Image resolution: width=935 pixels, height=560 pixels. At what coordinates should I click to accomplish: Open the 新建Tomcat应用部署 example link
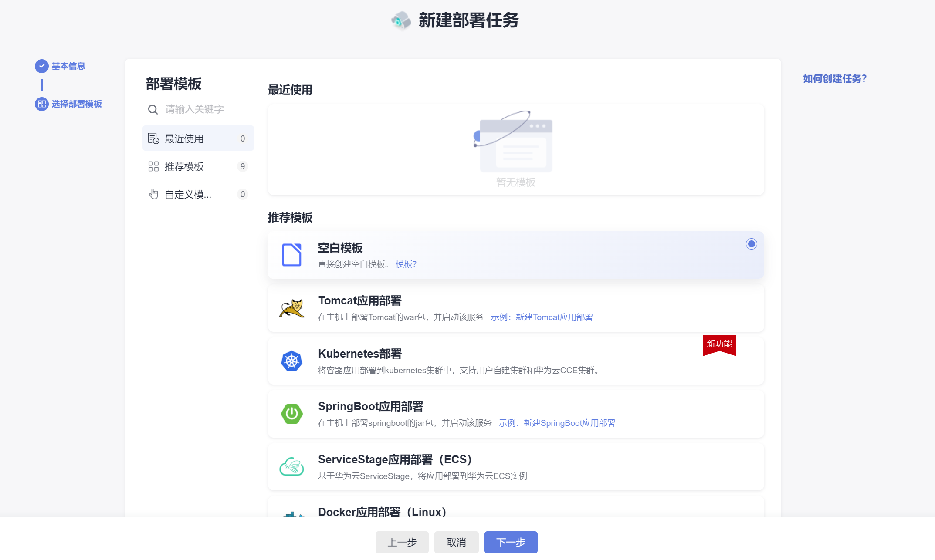tap(554, 317)
